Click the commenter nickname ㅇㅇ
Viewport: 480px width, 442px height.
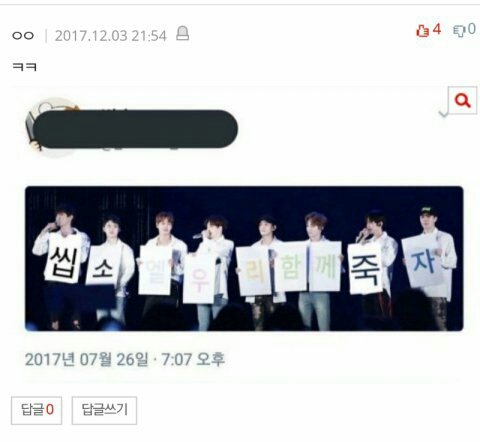click(23, 35)
